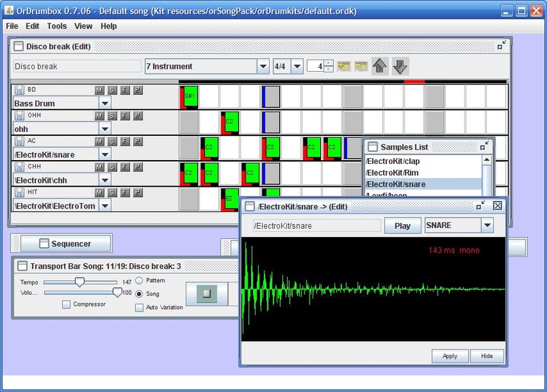Open the Tools menu

[57, 26]
